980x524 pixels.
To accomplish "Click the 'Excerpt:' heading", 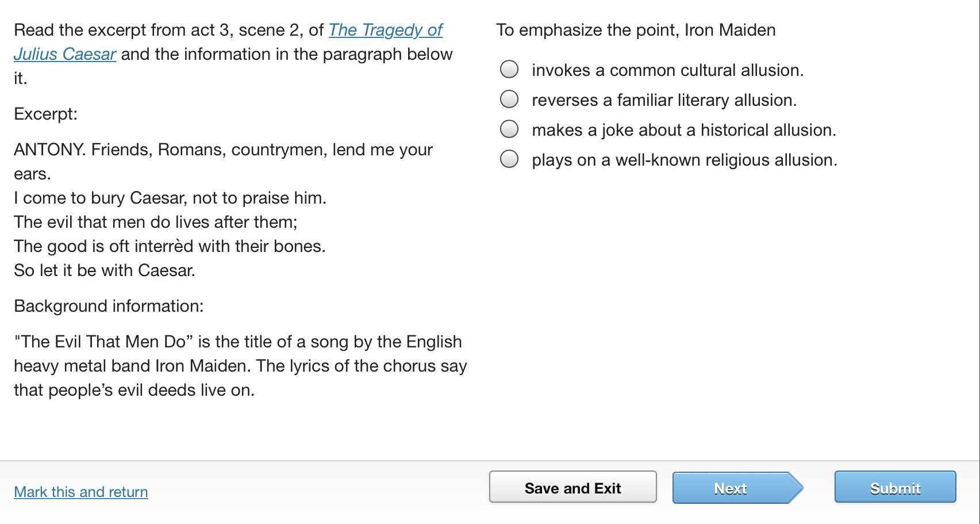I will pos(46,114).
